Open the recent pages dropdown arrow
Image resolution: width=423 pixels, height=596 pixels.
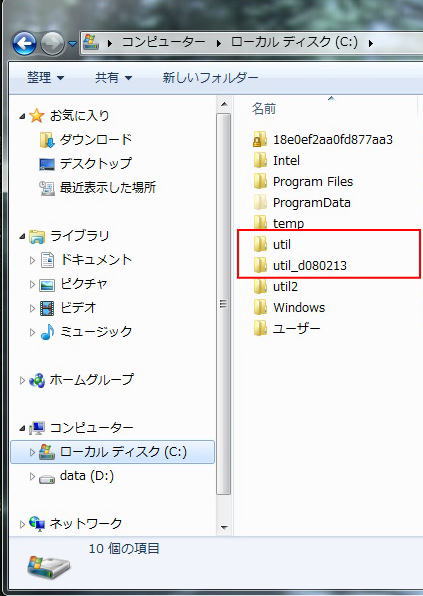pyautogui.click(x=72, y=44)
